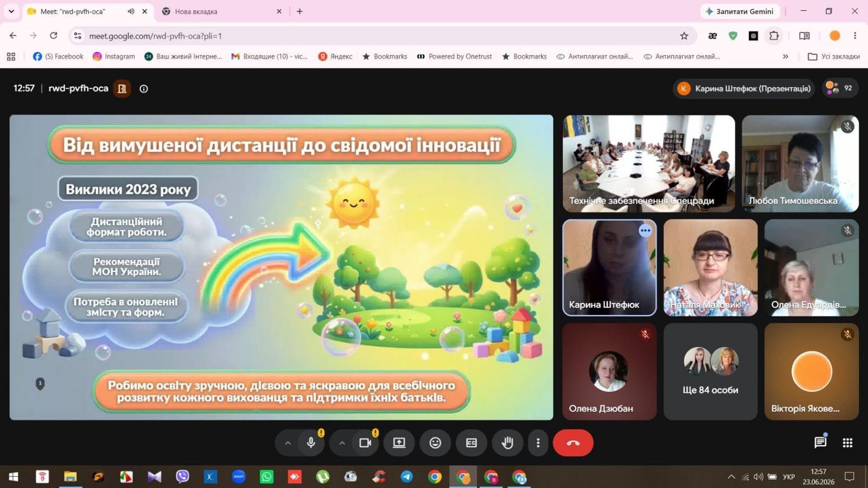Expand video settings chevron beside camera
The height and width of the screenshot is (488, 868).
point(342,443)
